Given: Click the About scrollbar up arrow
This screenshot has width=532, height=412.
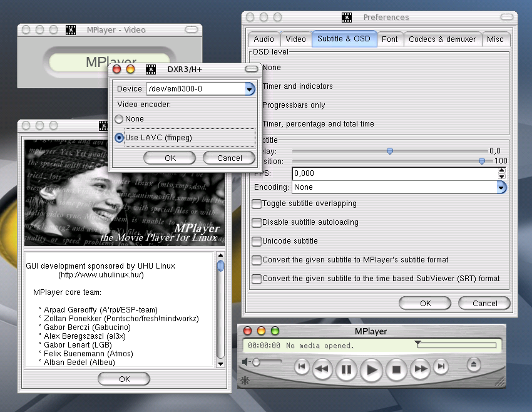Looking at the screenshot, I should click(220, 255).
